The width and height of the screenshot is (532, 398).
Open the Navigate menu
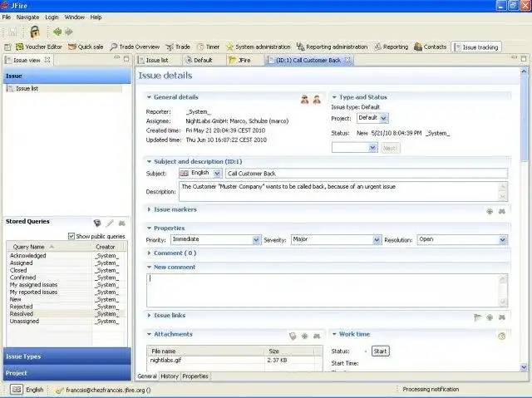coord(27,17)
